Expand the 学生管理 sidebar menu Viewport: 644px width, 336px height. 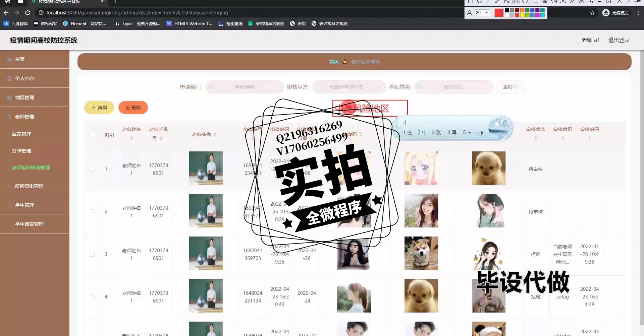(35, 205)
